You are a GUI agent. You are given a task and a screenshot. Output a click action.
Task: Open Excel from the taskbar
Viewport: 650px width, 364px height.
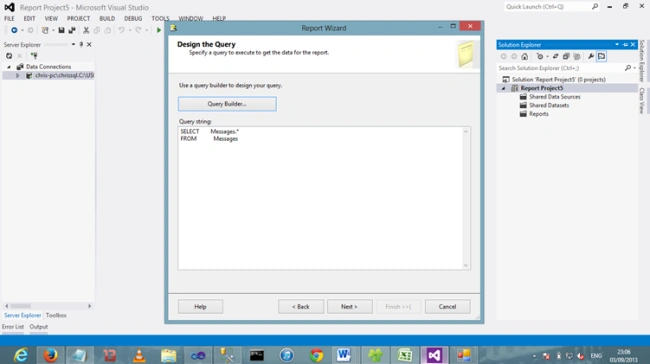click(405, 355)
